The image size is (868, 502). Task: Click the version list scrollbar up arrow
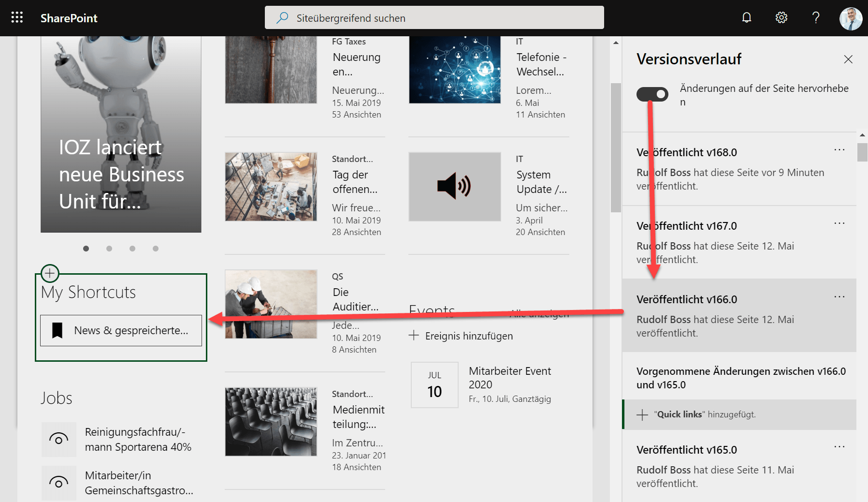862,135
